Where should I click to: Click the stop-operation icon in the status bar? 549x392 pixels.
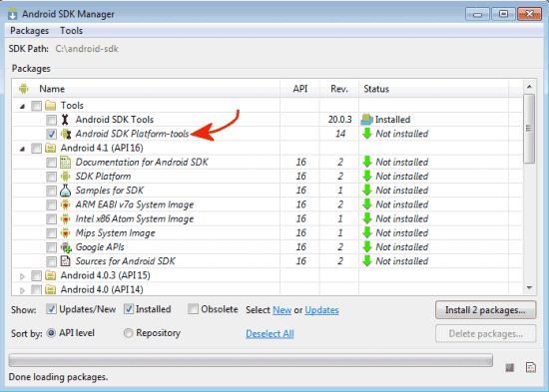(x=510, y=367)
